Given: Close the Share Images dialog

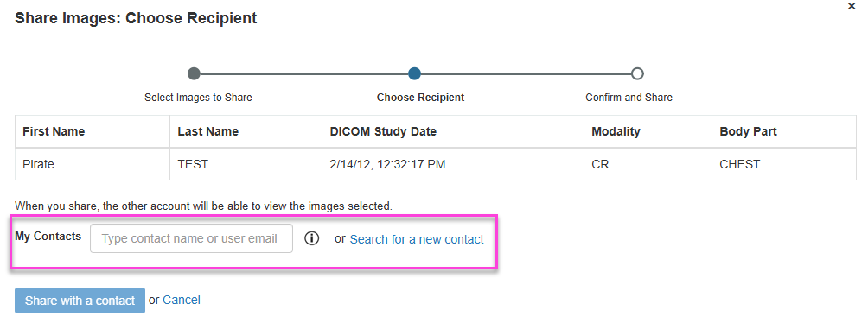Looking at the screenshot, I should point(852,7).
